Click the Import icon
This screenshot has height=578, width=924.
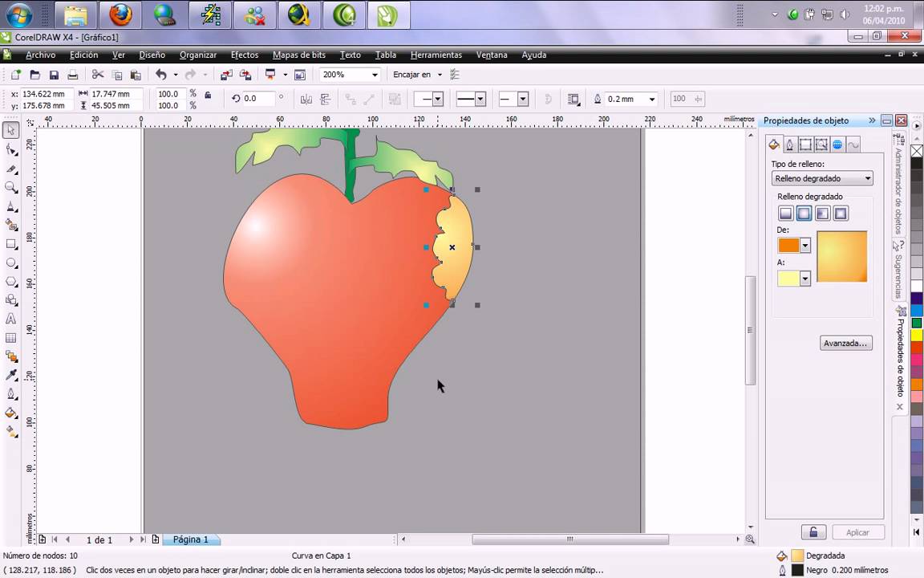click(x=226, y=75)
